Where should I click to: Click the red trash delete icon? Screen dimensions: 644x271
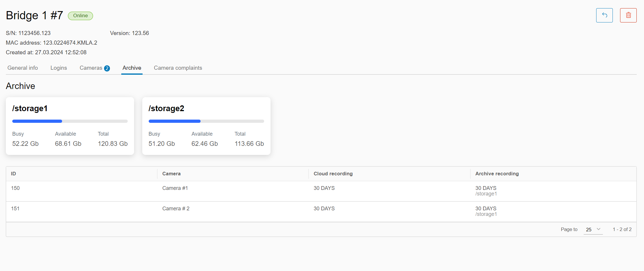[x=628, y=15]
